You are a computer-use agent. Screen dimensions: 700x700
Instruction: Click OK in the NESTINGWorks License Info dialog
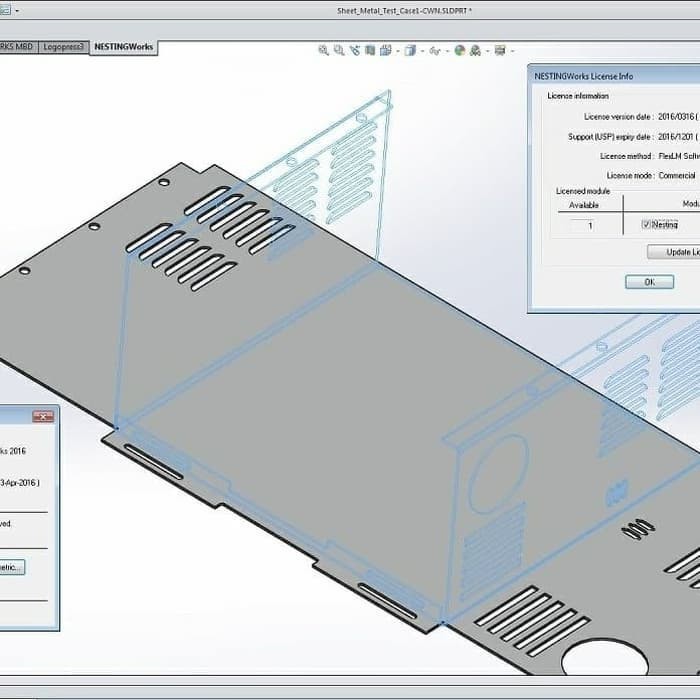[x=650, y=282]
